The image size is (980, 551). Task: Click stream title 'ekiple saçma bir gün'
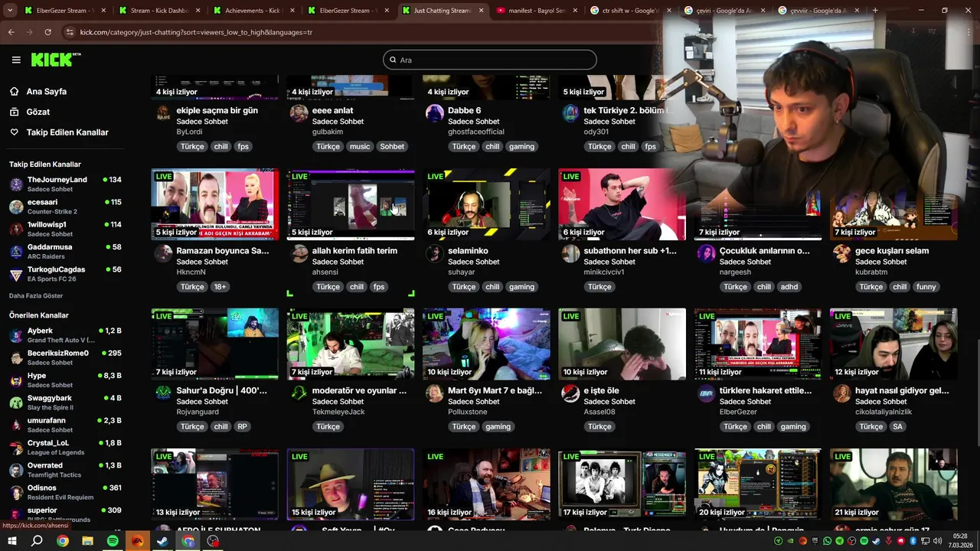click(x=217, y=110)
